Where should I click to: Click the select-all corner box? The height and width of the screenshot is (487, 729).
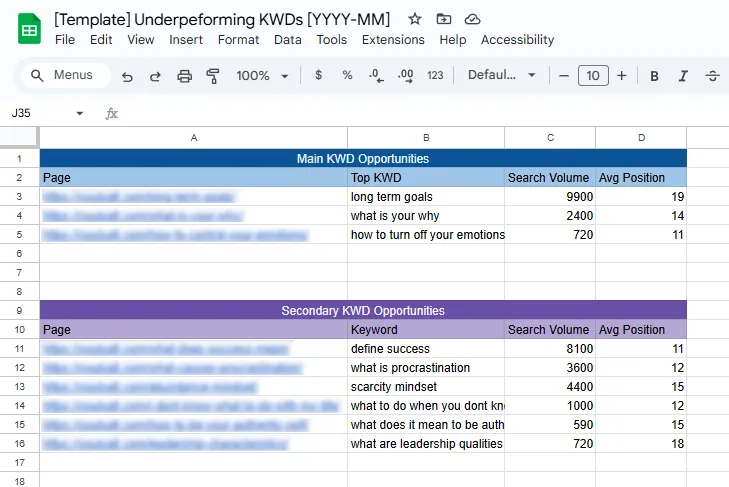19,138
